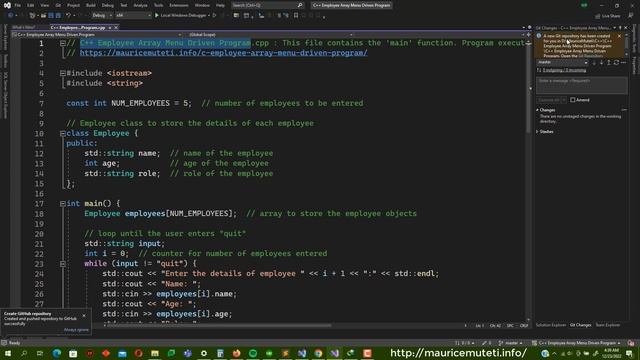The width and height of the screenshot is (640, 360).
Task: Open the Extensions menu
Action: coord(179,5)
